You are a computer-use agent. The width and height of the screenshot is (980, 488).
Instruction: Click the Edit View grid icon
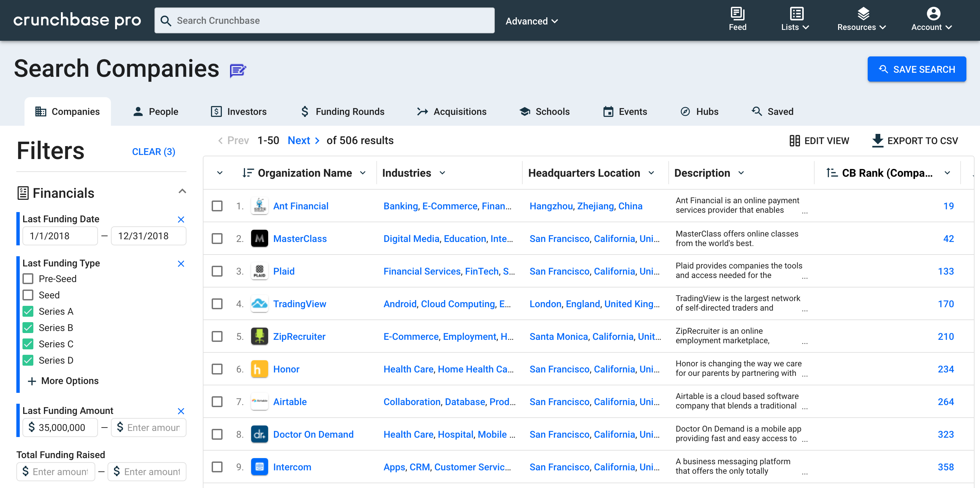pyautogui.click(x=795, y=140)
